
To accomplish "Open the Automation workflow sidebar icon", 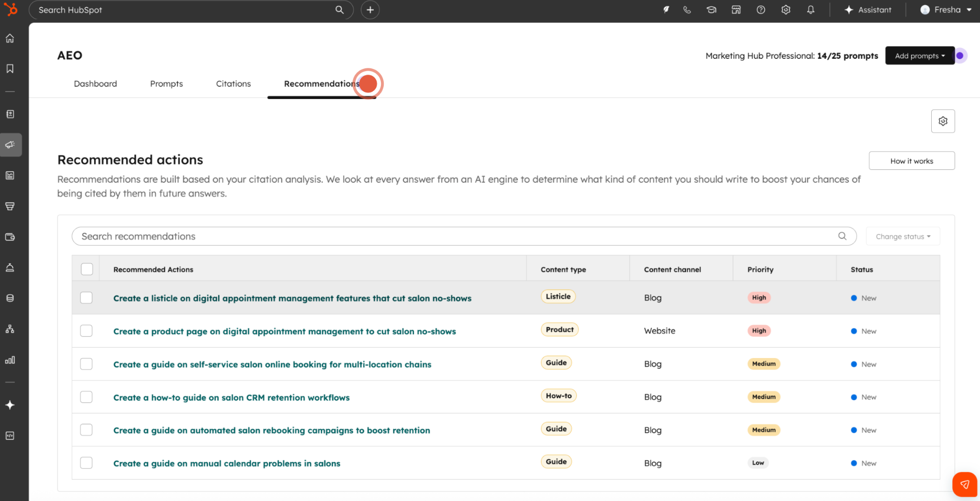I will (10, 329).
